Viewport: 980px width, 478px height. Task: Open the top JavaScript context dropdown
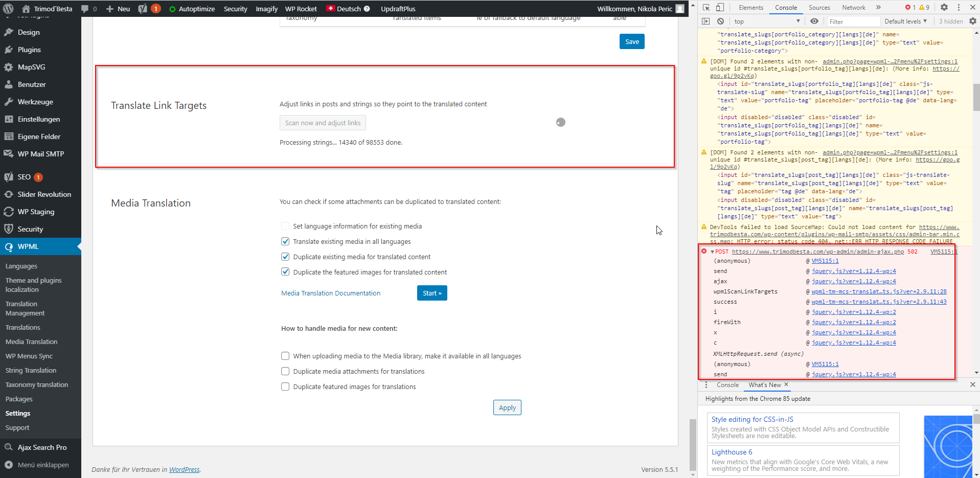767,21
